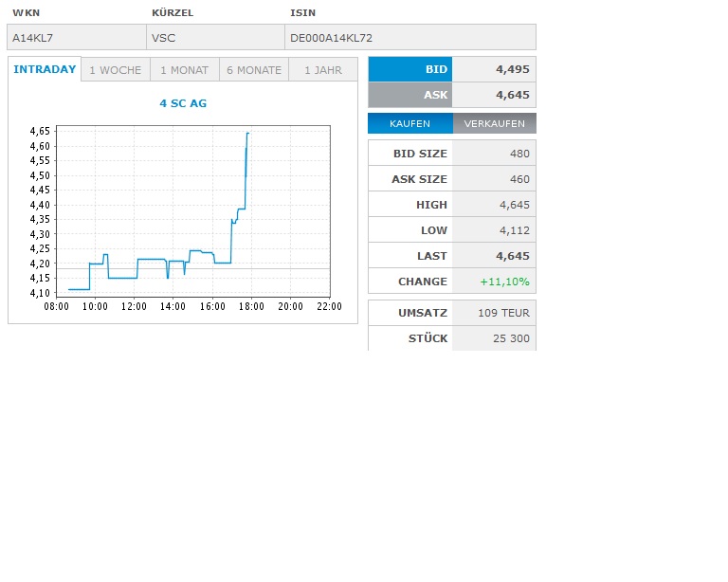Click the green +11,10% change value
Screen dimensions: 728x582
click(505, 282)
